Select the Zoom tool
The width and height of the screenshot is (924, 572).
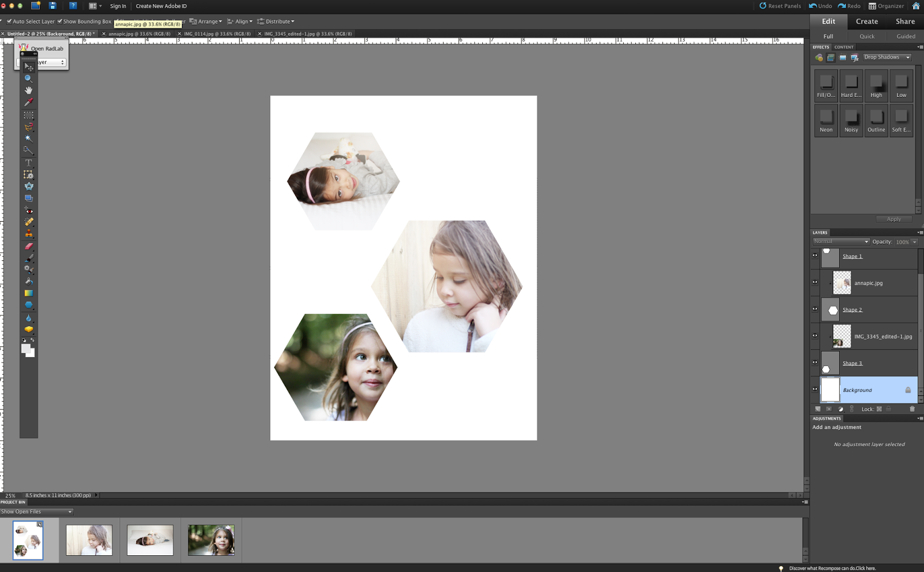[28, 77]
